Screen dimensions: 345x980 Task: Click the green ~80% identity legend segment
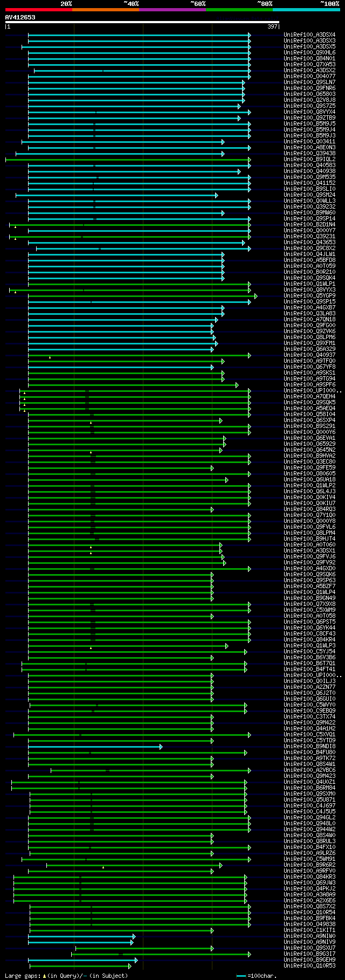[x=239, y=10]
